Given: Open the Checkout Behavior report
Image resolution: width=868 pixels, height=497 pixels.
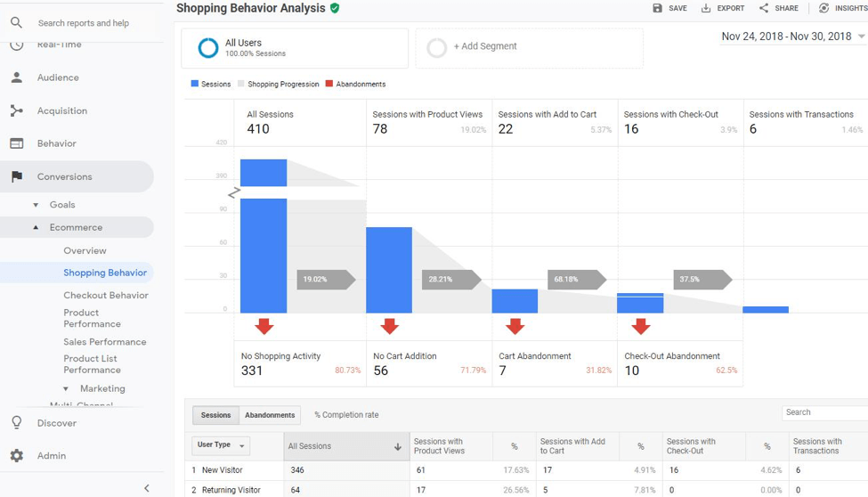Looking at the screenshot, I should click(x=105, y=295).
